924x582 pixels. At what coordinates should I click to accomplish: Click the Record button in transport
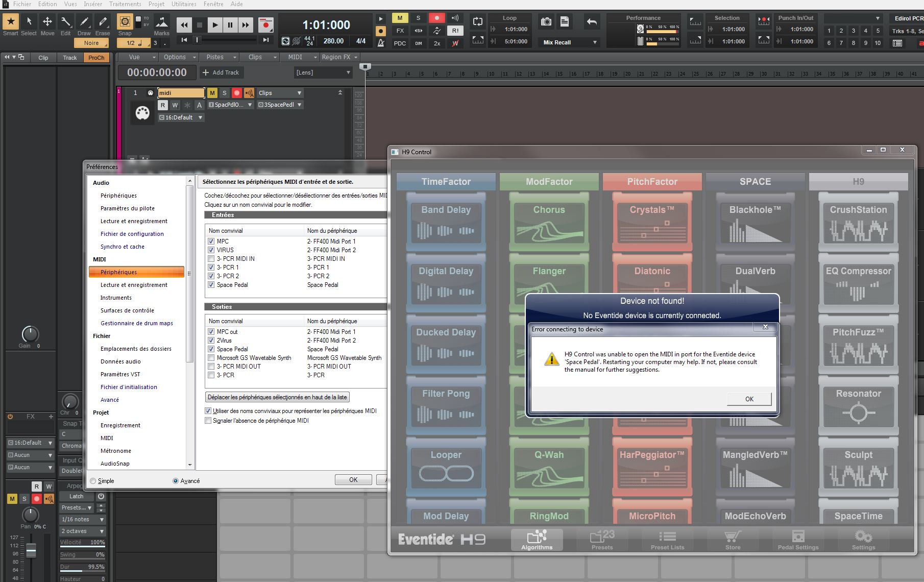[265, 25]
